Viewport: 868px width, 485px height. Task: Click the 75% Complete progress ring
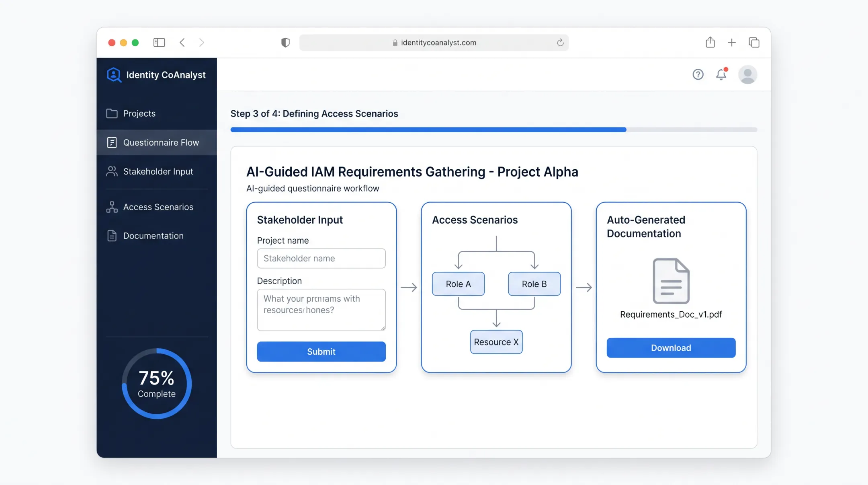coord(157,384)
